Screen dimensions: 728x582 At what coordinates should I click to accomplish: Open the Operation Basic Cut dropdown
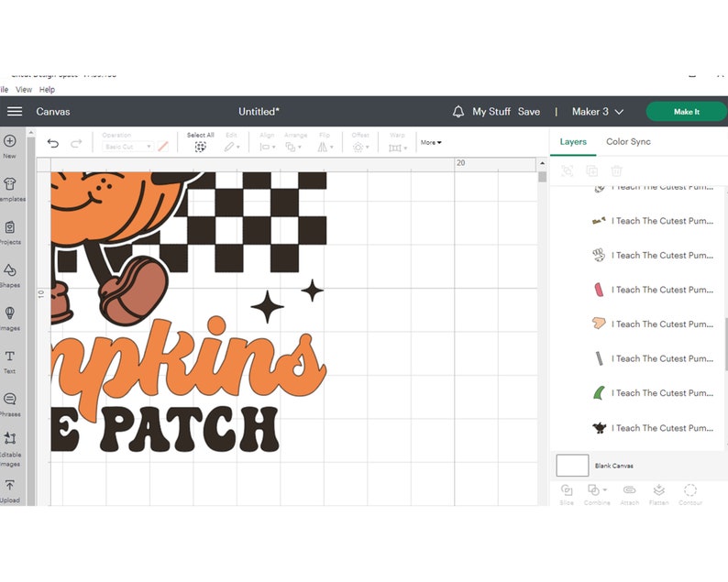127,147
